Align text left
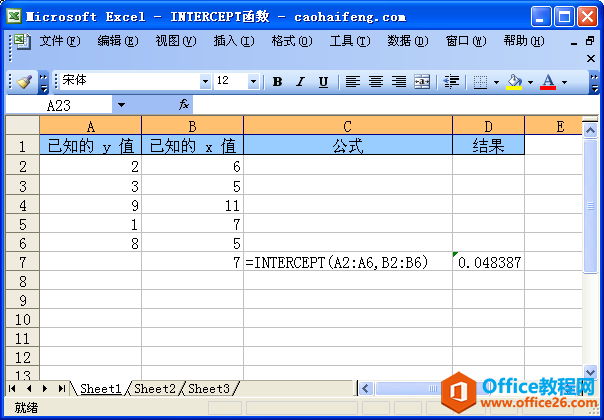The width and height of the screenshot is (604, 420). pyautogui.click(x=352, y=82)
